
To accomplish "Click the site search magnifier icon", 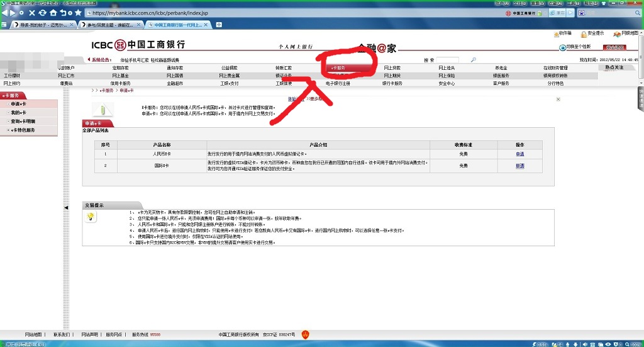I will [x=473, y=60].
